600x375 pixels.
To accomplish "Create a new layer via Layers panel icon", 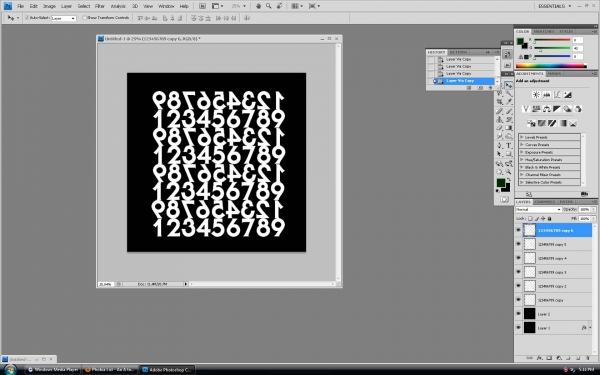I will tap(578, 358).
